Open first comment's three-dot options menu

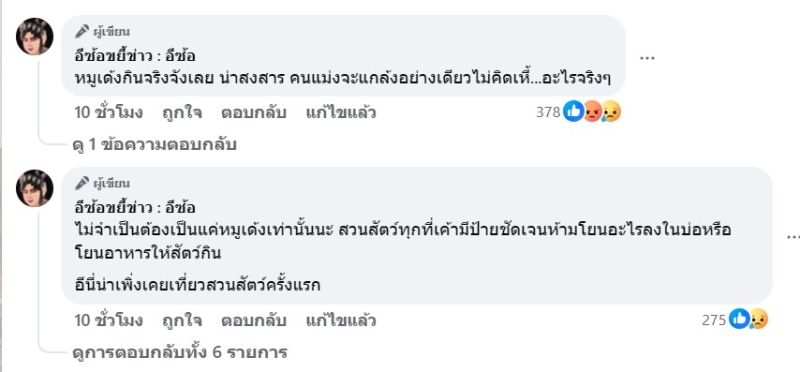(647, 58)
